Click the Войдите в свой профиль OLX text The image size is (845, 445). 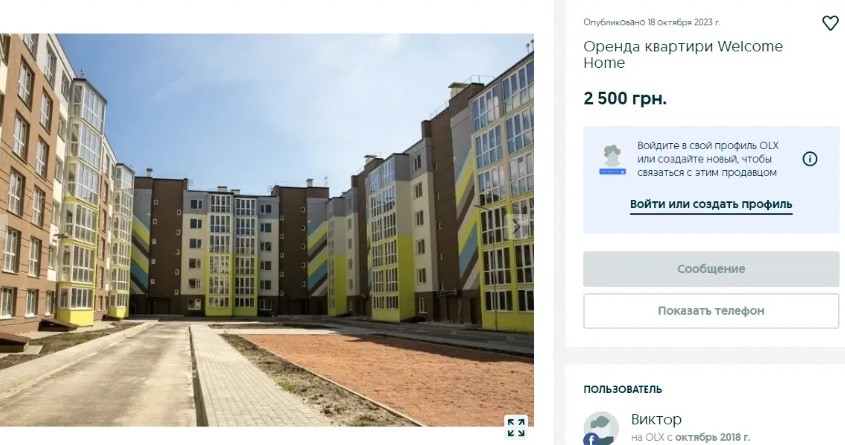click(x=708, y=145)
